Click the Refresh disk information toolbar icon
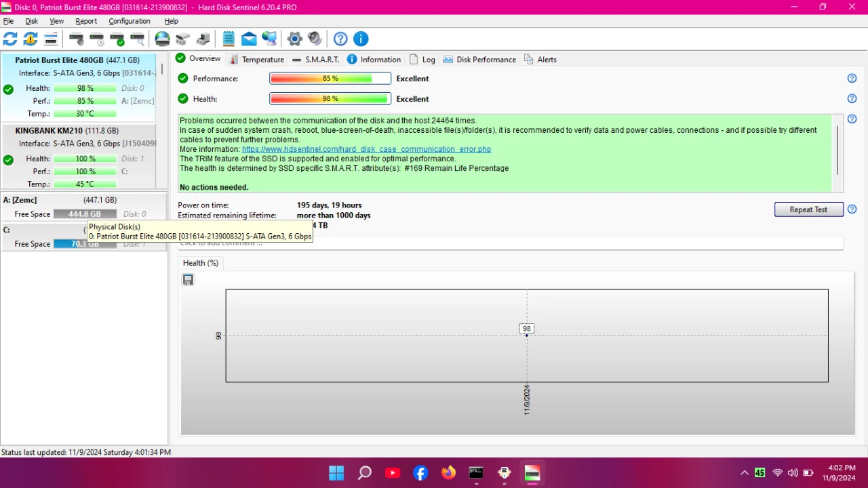Screen dimensions: 868x488 10,39
